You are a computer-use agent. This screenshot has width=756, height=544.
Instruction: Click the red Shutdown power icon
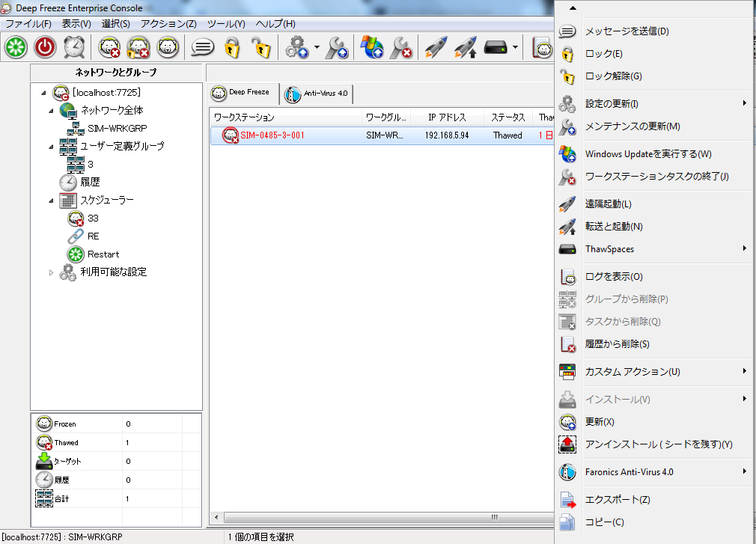point(45,47)
